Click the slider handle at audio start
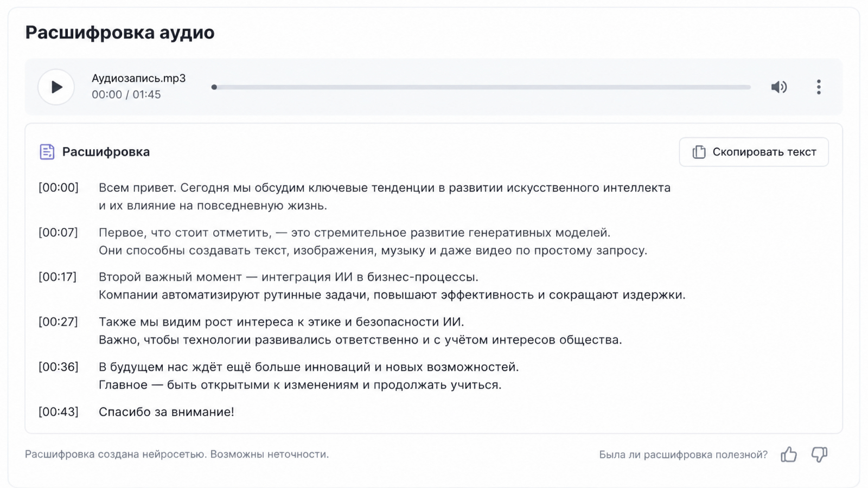The width and height of the screenshot is (868, 488). click(x=214, y=87)
